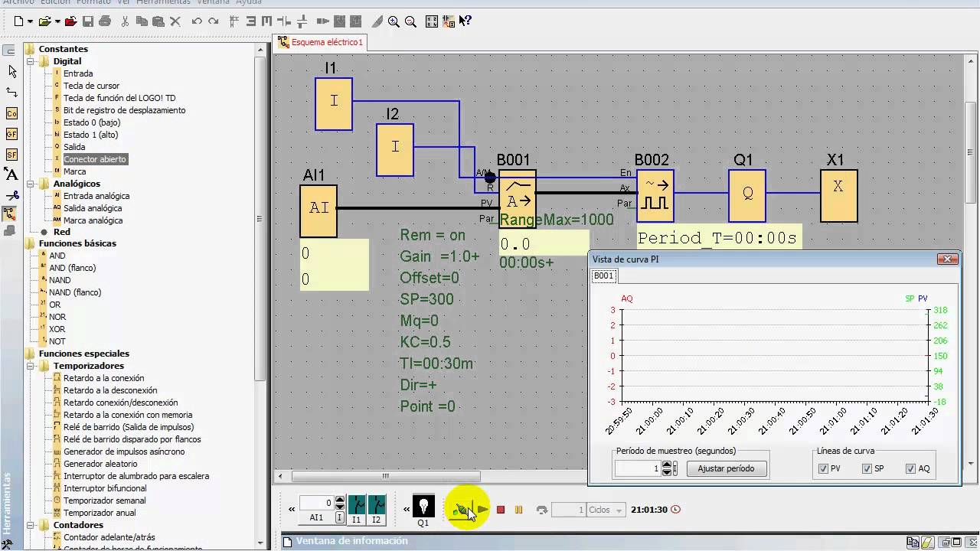
Task: Pick the connector wiring tool
Action: coord(11,92)
